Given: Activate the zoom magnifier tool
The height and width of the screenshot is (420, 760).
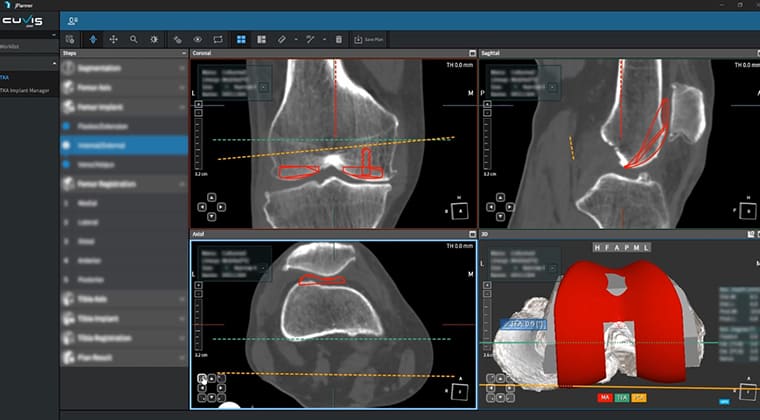Looking at the screenshot, I should pyautogui.click(x=133, y=39).
